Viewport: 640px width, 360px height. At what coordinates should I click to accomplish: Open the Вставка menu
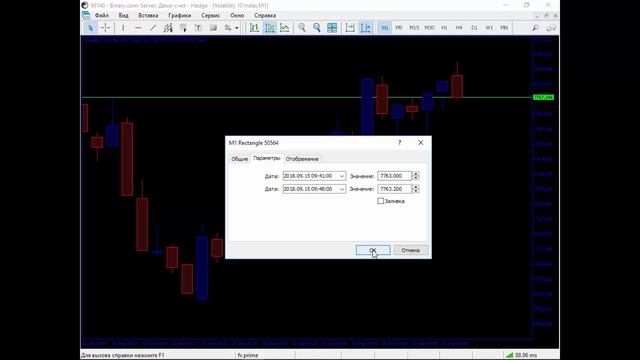coord(148,16)
